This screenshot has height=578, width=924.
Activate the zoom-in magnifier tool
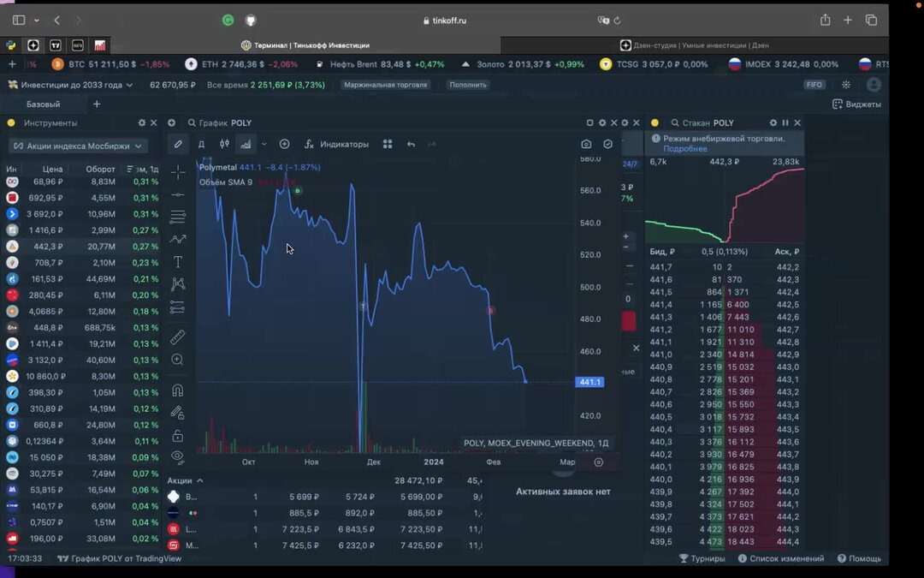(x=177, y=360)
